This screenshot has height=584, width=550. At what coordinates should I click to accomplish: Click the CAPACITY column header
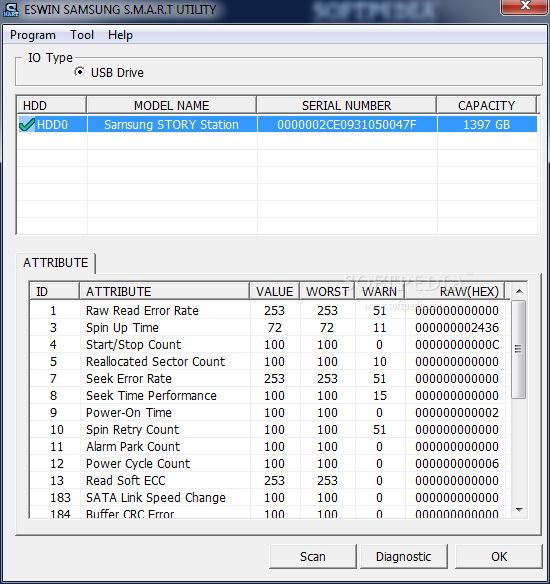[486, 105]
